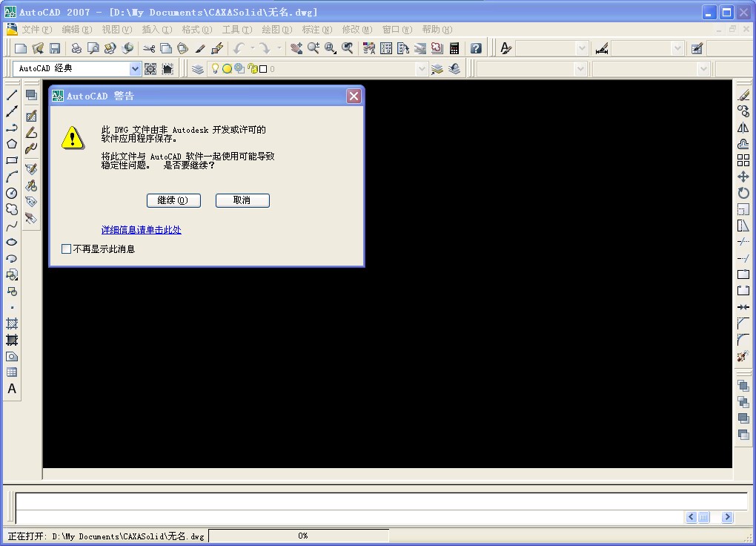Select the Array tool
The image size is (756, 546).
pos(743,160)
